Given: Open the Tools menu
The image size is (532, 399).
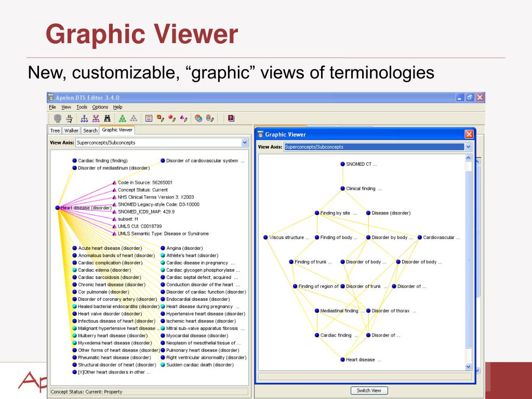Looking at the screenshot, I should 82,107.
